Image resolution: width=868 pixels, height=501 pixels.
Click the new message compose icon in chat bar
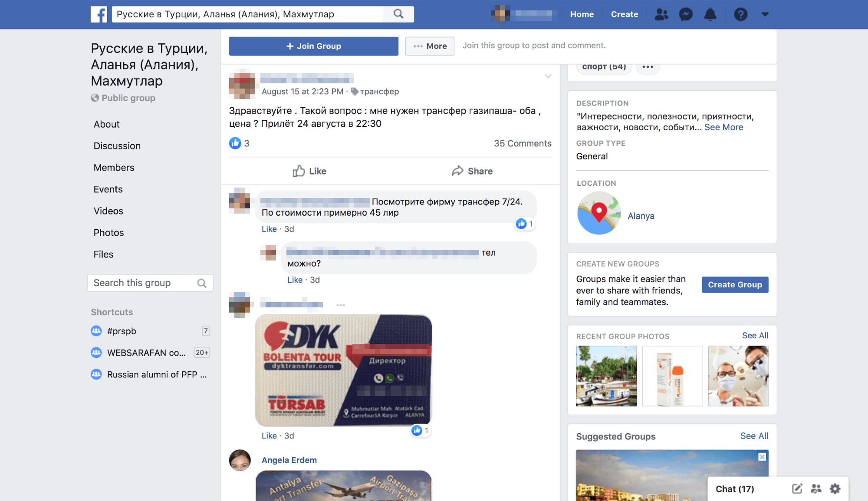pyautogui.click(x=797, y=489)
